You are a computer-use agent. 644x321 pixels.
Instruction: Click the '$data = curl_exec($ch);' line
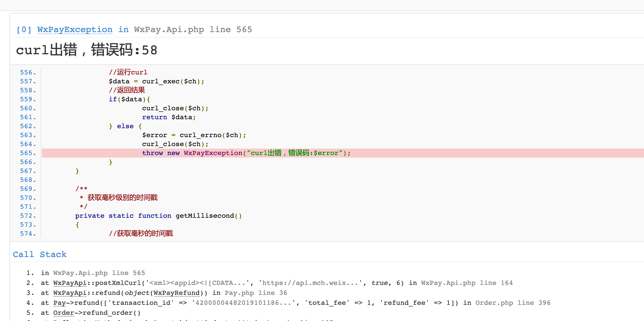pos(157,81)
